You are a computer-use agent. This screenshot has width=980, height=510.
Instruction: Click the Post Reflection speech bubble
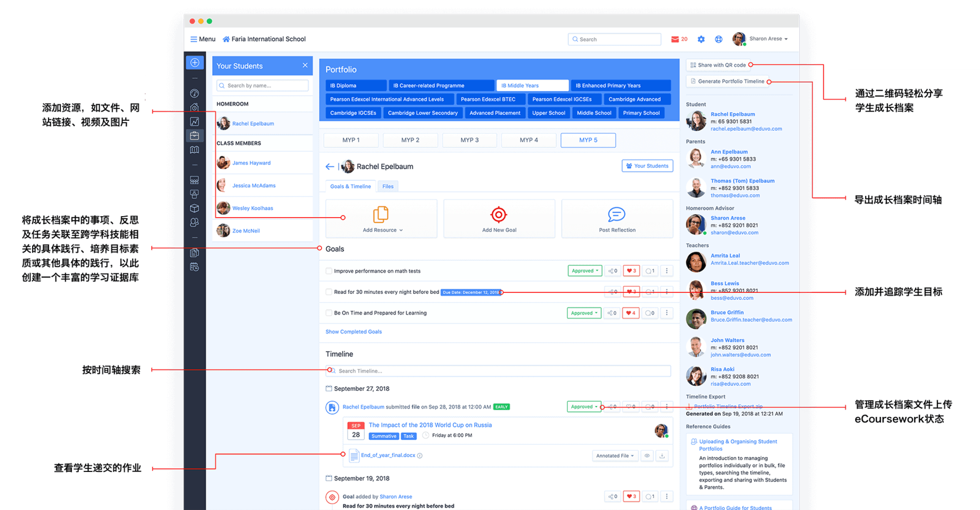click(x=616, y=214)
